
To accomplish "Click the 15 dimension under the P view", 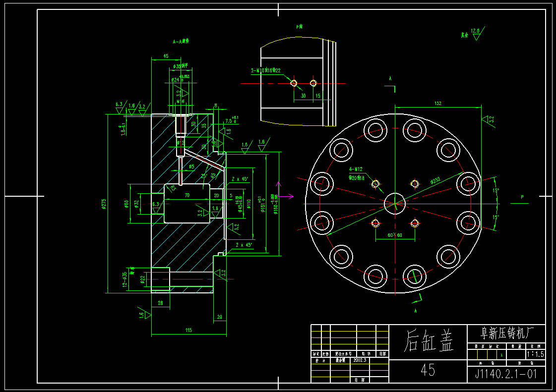I will click(318, 96).
